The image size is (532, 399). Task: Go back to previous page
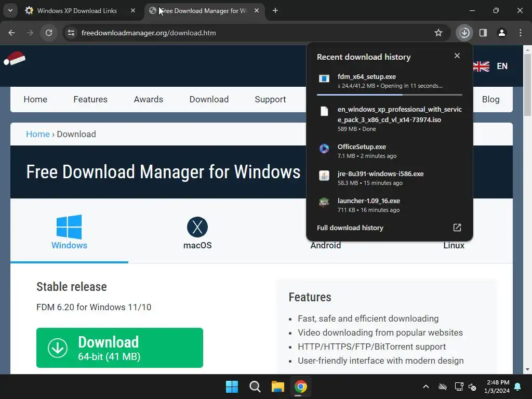[11, 33]
